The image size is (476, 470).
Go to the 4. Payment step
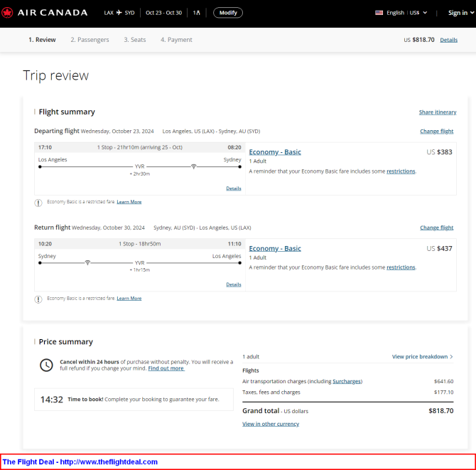[x=176, y=40]
